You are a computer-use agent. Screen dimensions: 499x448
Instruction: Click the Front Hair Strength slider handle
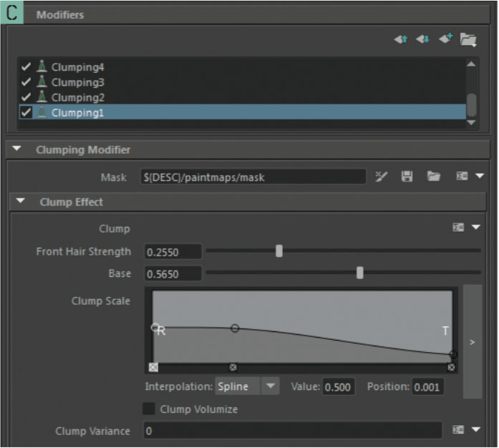point(279,250)
